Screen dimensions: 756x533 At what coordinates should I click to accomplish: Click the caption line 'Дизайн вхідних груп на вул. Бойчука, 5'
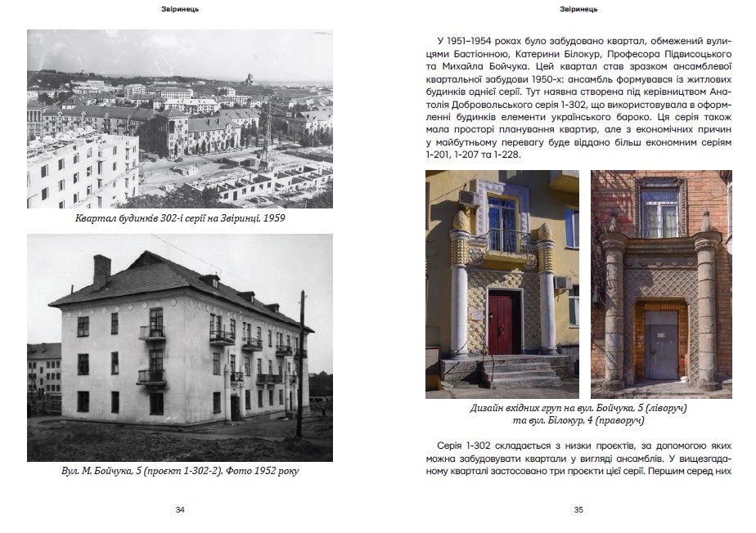pyautogui.click(x=578, y=407)
